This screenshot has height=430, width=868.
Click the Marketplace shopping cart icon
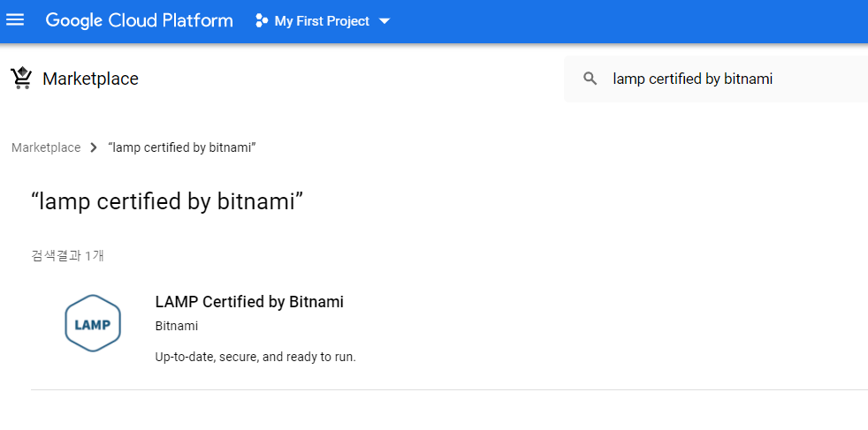point(21,79)
